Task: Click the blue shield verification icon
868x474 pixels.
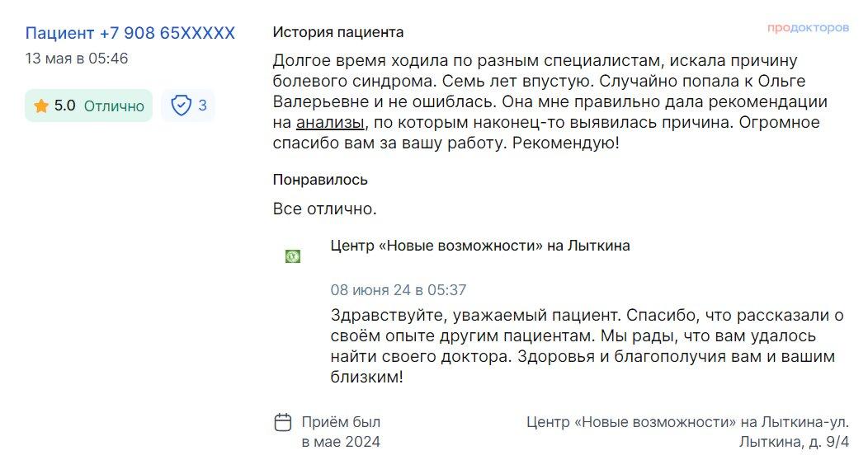Action: 181,105
